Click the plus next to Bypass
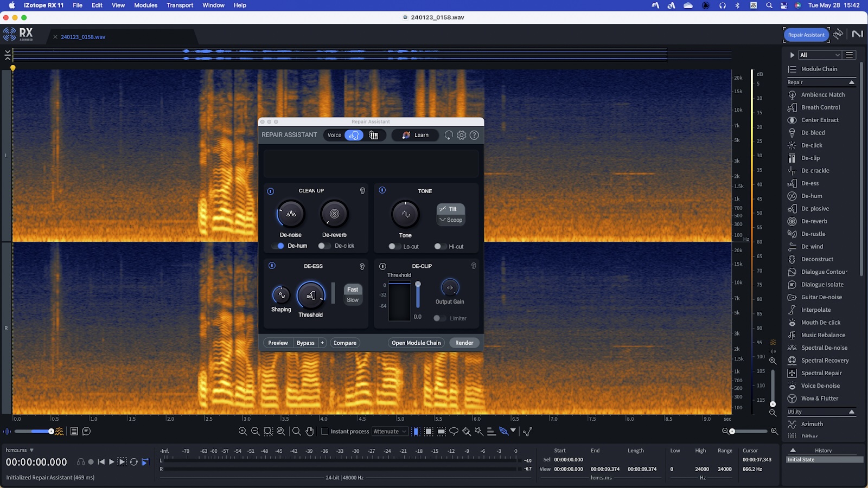 [322, 343]
